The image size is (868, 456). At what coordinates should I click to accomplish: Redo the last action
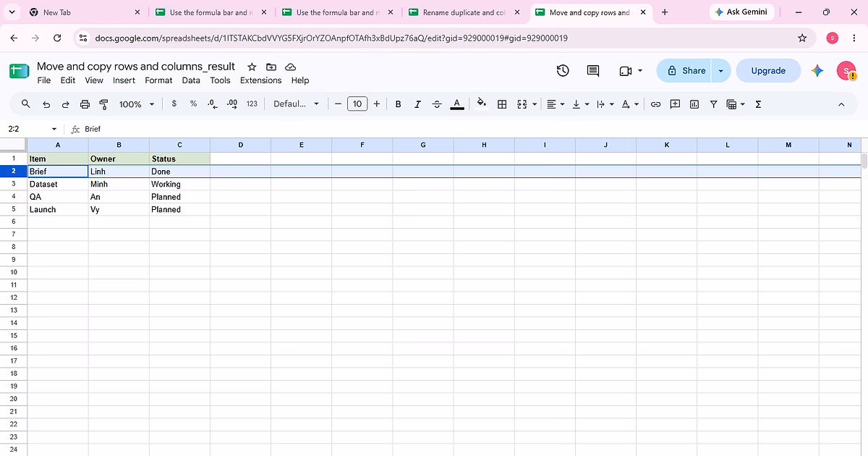click(x=65, y=104)
